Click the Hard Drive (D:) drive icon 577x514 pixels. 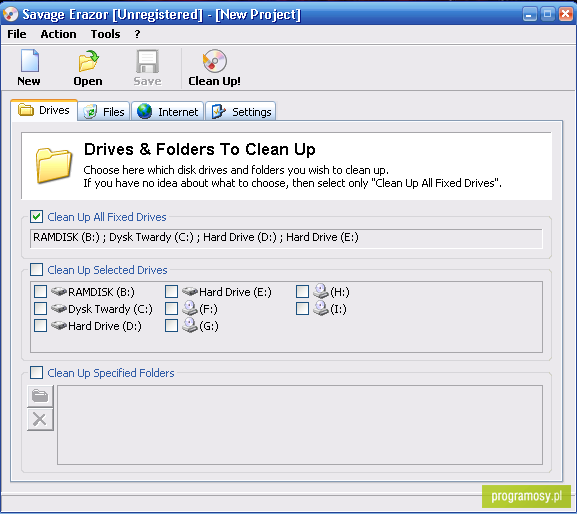coord(59,326)
